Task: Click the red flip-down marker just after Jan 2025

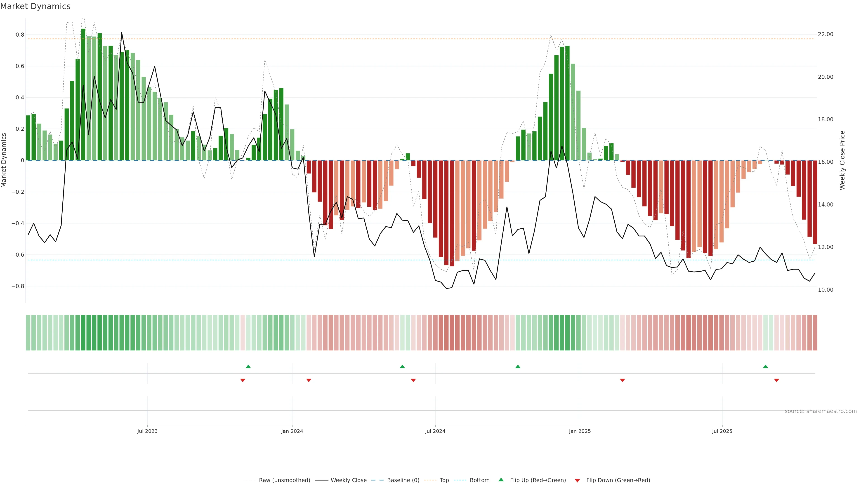Action: point(622,380)
